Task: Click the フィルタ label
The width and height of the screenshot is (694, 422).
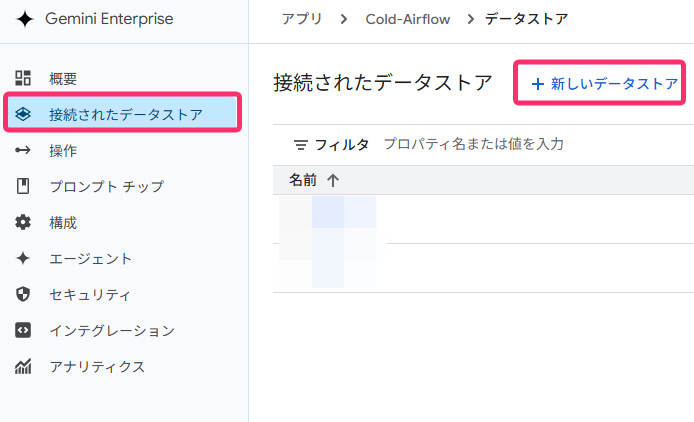Action: point(342,145)
